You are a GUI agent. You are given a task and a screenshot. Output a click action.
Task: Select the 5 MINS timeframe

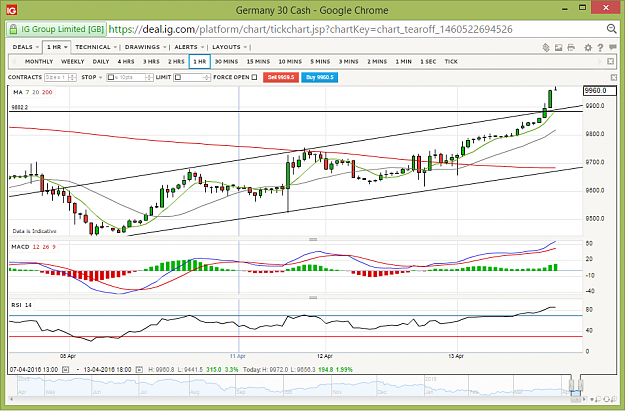(320, 61)
